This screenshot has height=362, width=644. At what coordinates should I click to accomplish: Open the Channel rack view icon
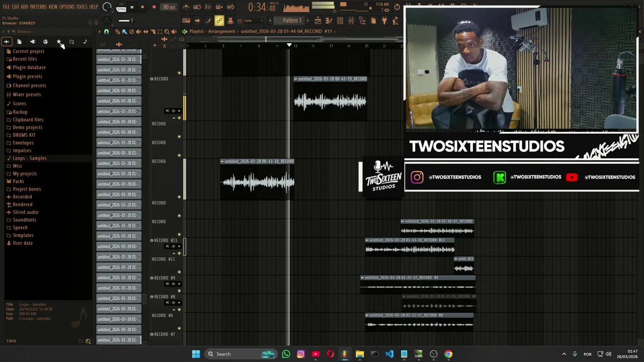pos(340,21)
